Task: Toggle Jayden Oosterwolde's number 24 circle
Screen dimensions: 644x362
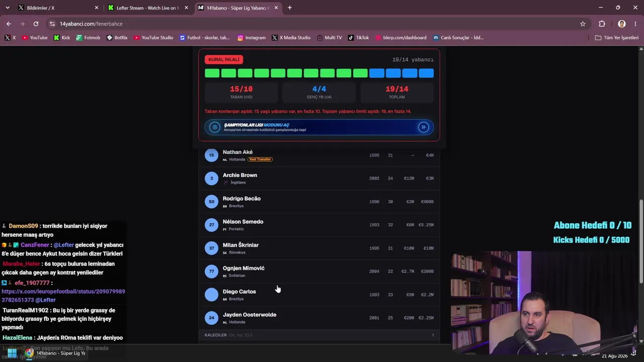Action: point(211,318)
